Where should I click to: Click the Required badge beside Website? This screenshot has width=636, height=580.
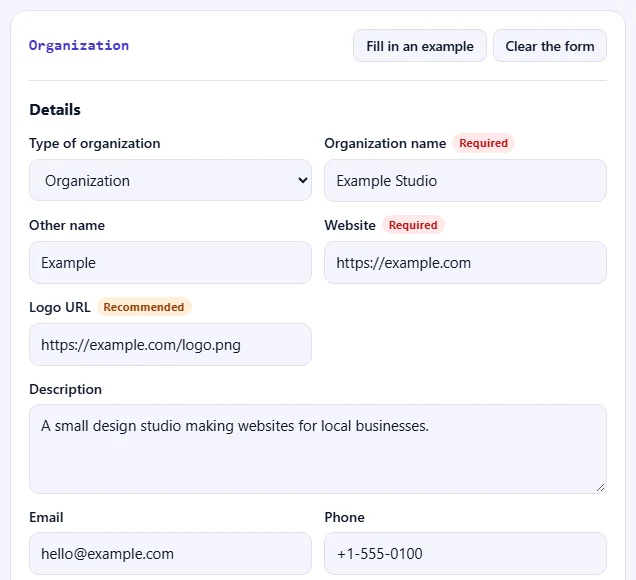pos(413,225)
